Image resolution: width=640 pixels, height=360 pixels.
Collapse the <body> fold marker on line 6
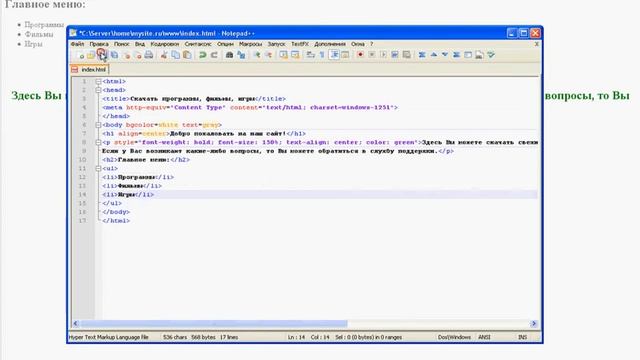pos(98,125)
